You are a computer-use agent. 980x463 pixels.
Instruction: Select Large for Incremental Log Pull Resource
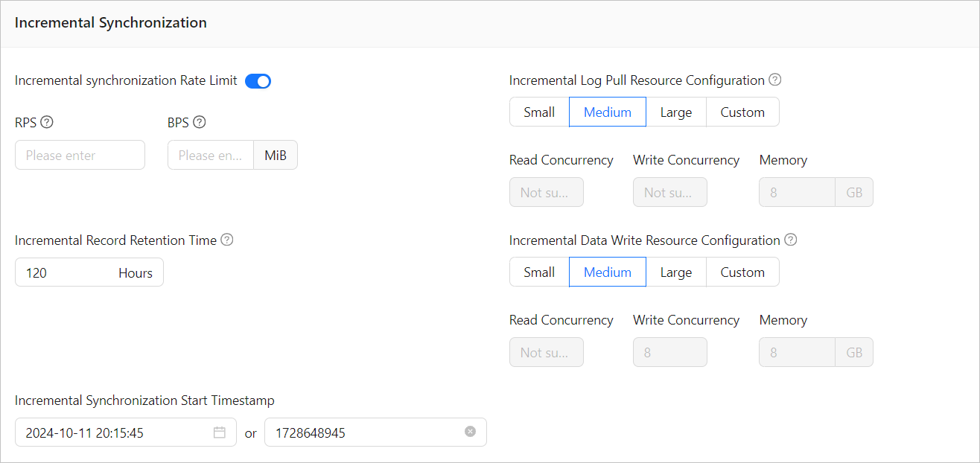tap(675, 112)
